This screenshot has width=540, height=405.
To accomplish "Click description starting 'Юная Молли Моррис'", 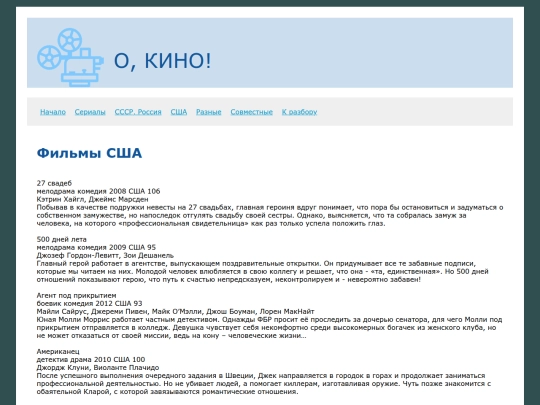I will pyautogui.click(x=269, y=328).
